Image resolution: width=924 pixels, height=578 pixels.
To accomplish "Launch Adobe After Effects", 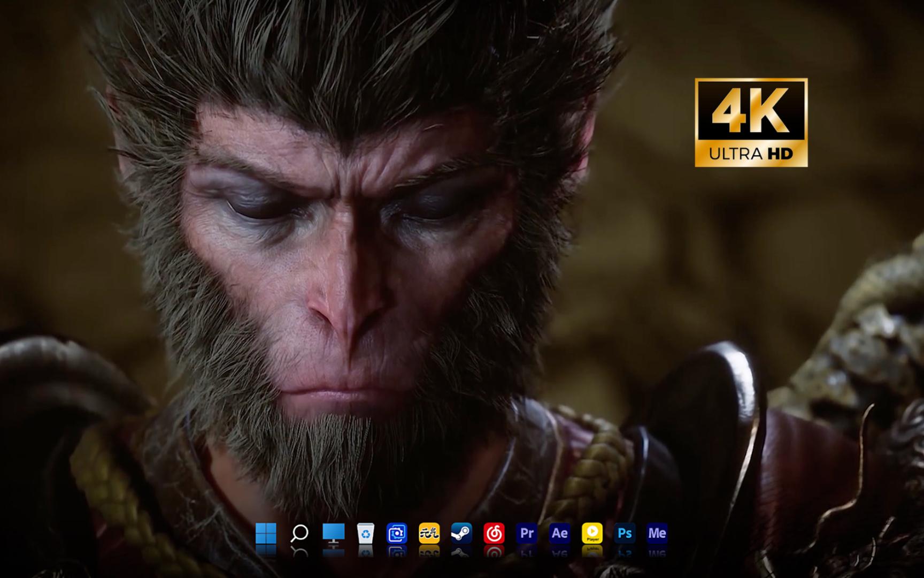I will (x=559, y=533).
